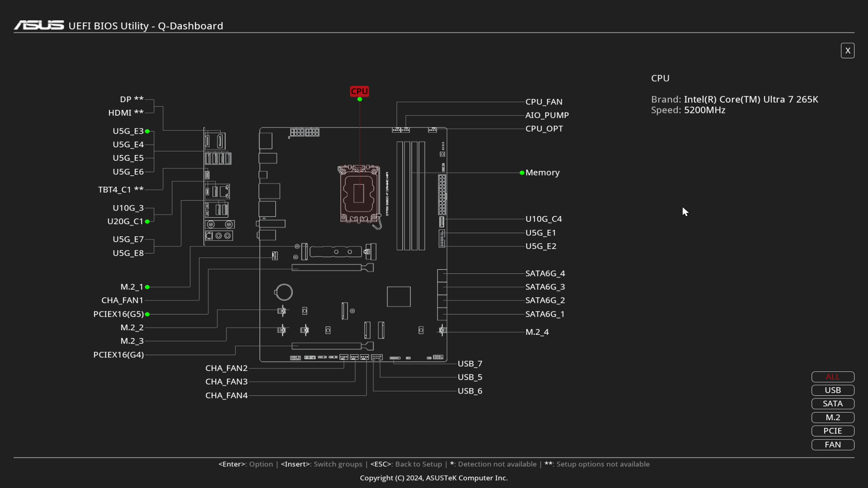Show the ALL connectors filter
Screen dimensions: 868x488
[832, 377]
